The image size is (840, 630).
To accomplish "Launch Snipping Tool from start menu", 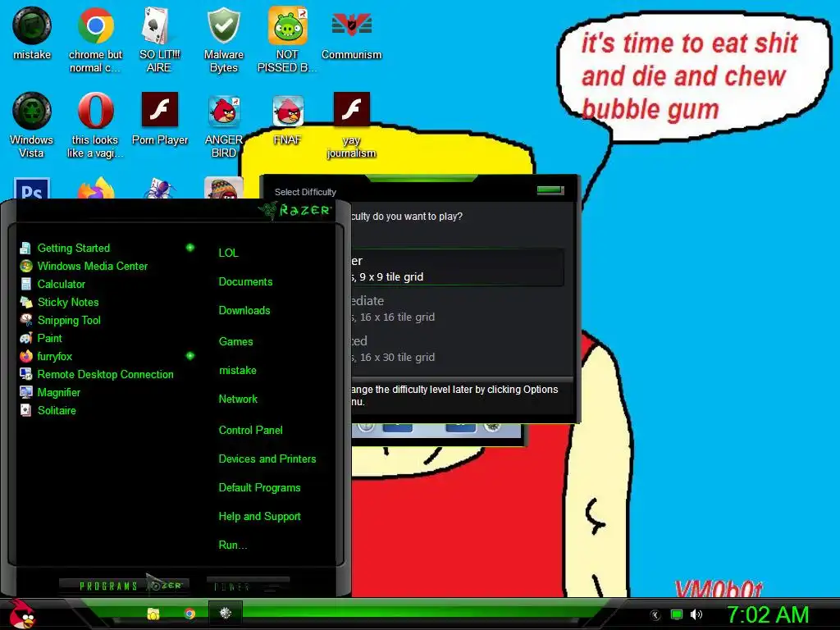I will [x=60, y=321].
